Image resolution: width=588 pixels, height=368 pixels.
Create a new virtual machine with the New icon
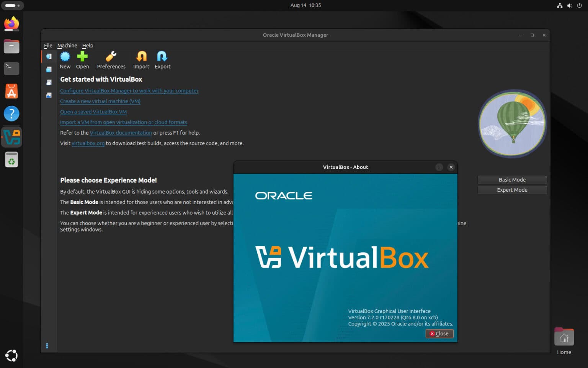pos(65,59)
